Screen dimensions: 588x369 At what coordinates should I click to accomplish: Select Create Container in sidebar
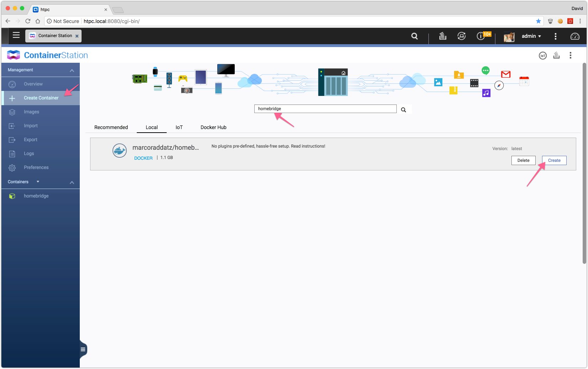41,98
